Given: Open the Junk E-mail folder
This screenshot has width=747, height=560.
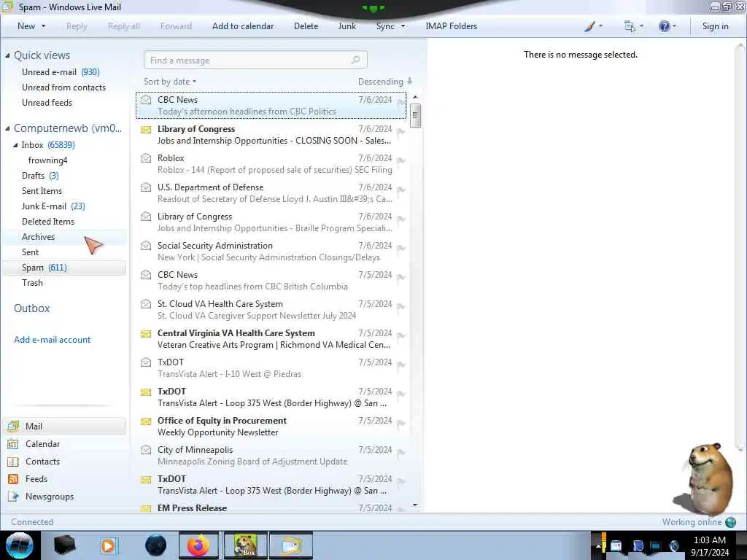Looking at the screenshot, I should point(53,206).
